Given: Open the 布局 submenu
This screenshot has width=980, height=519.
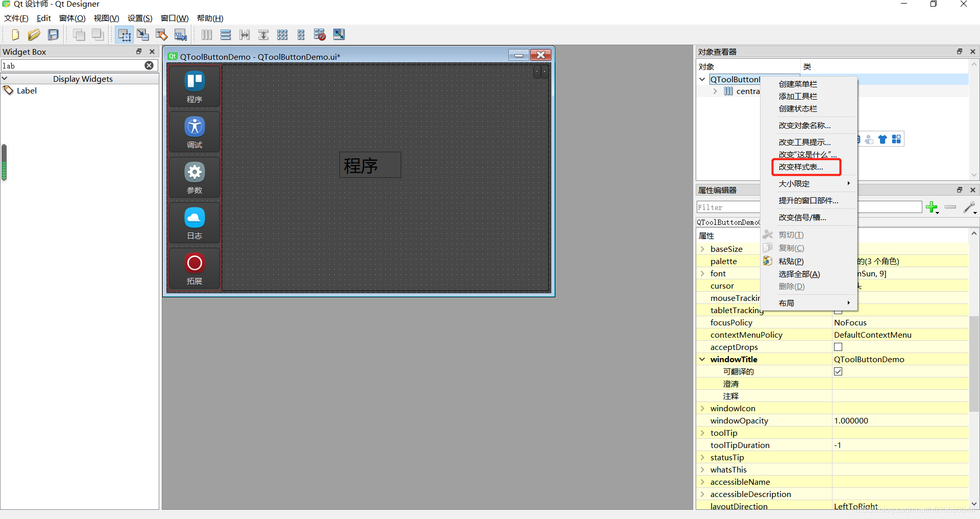Looking at the screenshot, I should 808,303.
